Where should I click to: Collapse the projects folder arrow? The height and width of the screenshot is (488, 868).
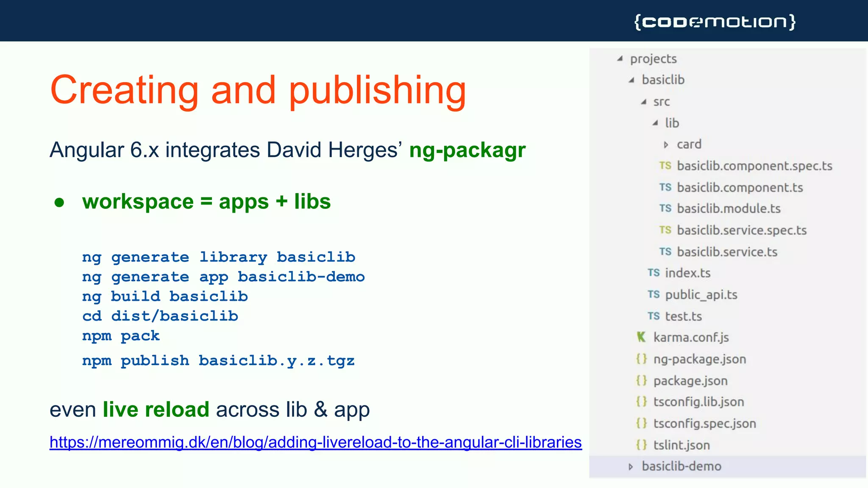coord(620,59)
